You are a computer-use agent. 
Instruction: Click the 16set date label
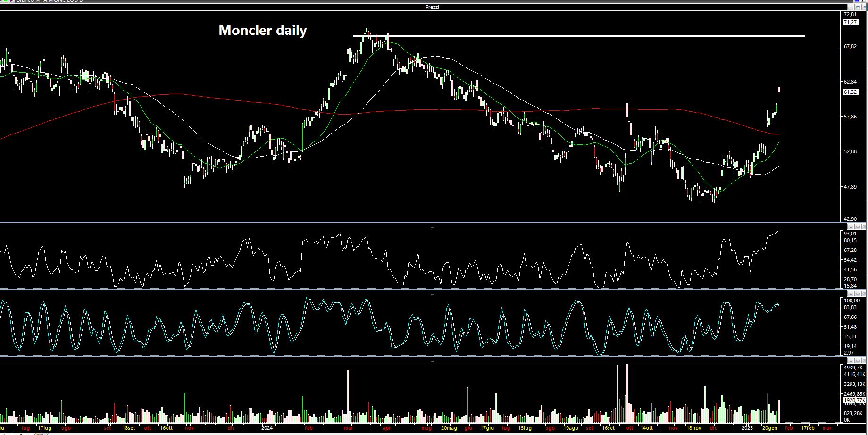pos(608,428)
